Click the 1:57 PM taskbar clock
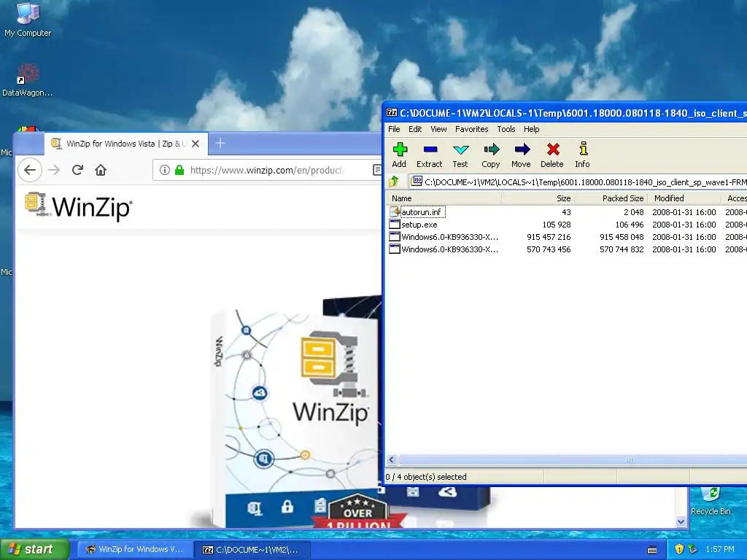Viewport: 747px width, 560px height. pyautogui.click(x=720, y=549)
